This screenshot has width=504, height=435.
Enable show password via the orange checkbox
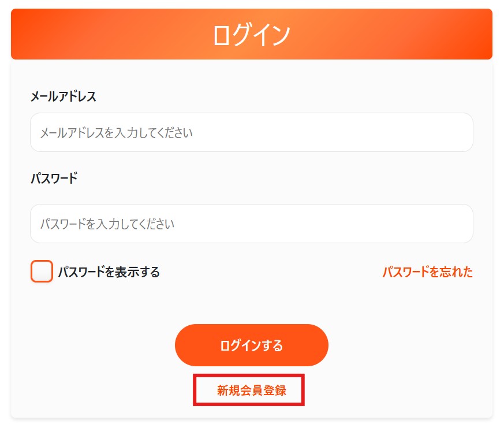(x=42, y=272)
